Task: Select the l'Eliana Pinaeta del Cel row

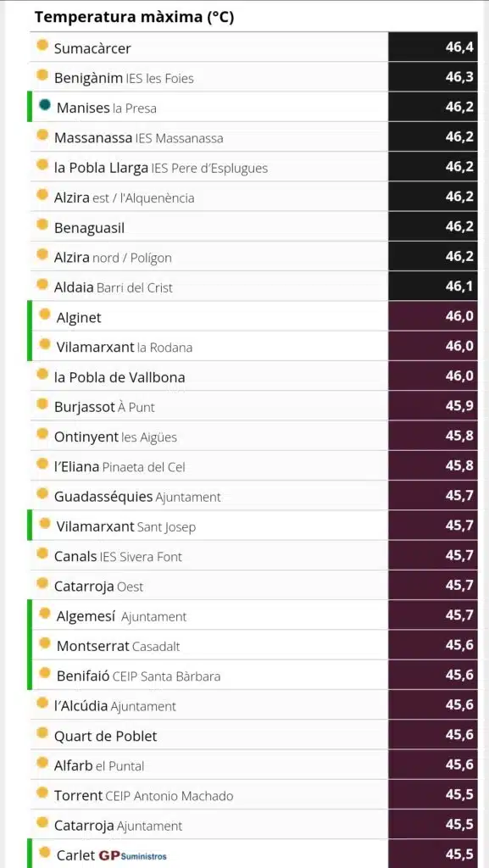Action: [254, 465]
